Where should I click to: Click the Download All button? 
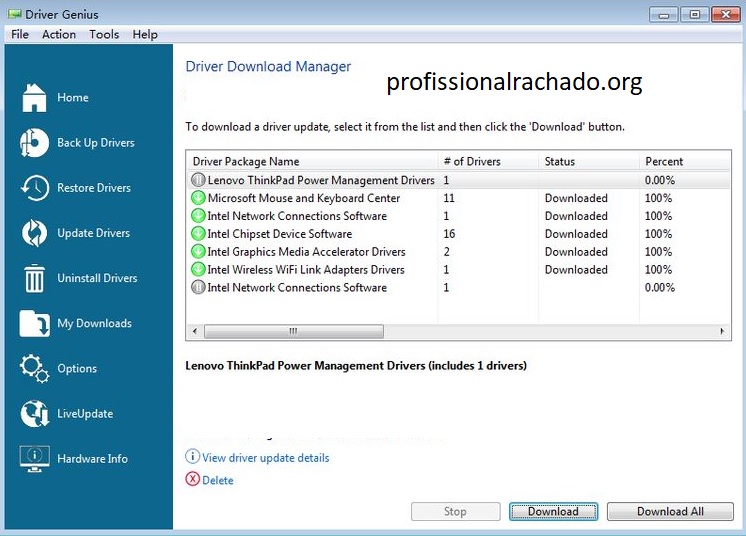pos(670,511)
